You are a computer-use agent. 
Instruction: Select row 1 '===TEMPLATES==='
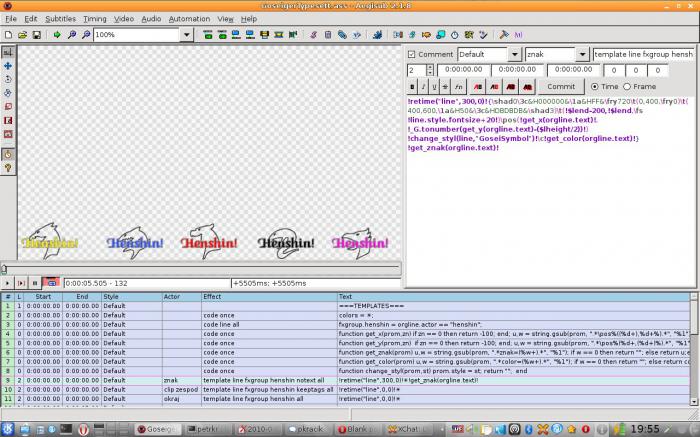[346, 306]
